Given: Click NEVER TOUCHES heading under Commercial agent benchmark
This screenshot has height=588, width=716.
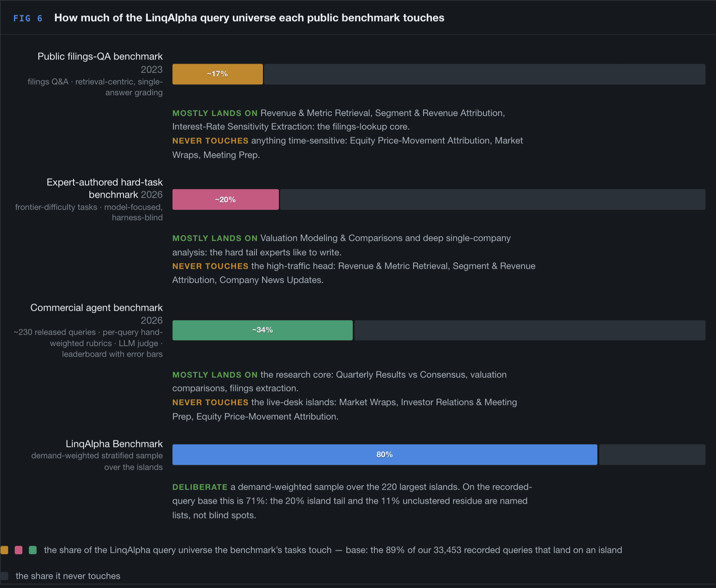Looking at the screenshot, I should [x=211, y=402].
